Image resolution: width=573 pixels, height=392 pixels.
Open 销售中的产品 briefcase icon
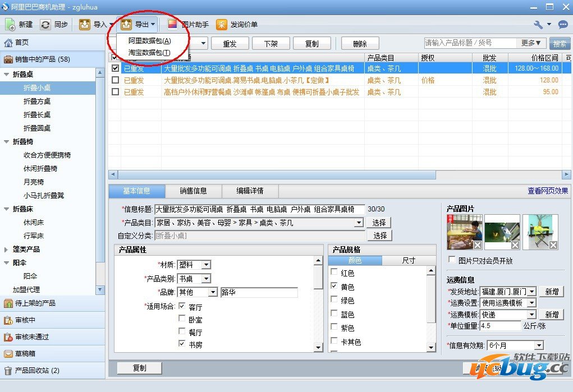pos(8,59)
